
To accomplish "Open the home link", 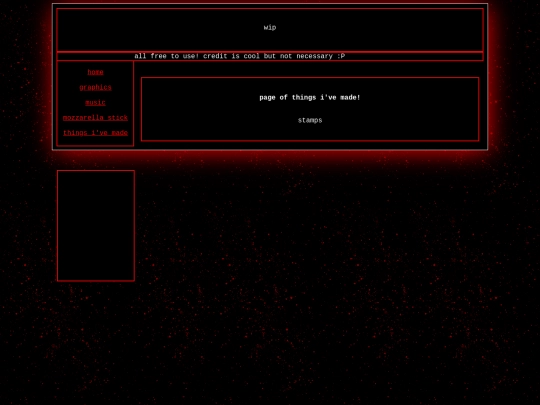I will tap(95, 72).
